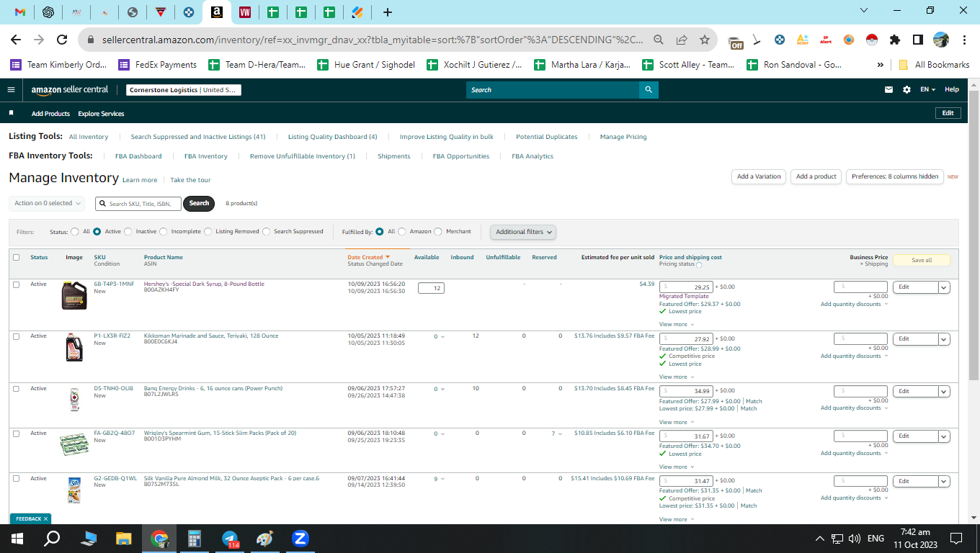Open Zoom from the taskbar

(x=300, y=538)
